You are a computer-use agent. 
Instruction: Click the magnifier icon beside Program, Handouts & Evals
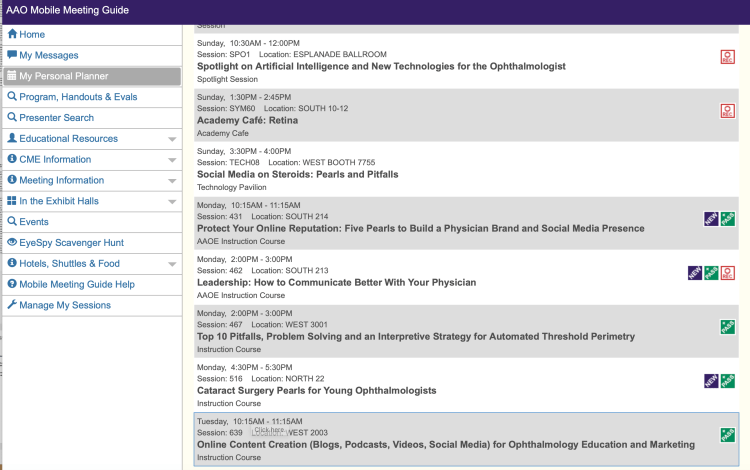12,96
